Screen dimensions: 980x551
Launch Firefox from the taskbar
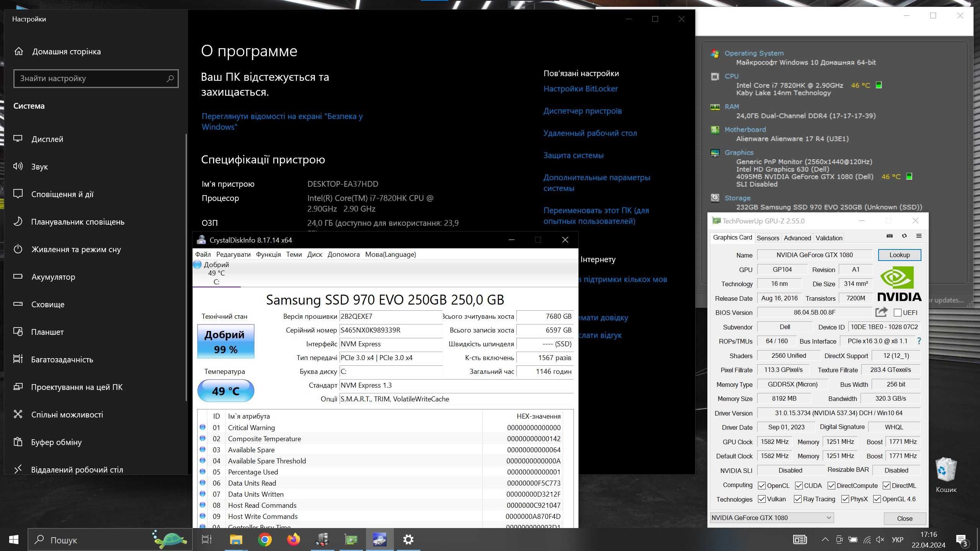[294, 540]
